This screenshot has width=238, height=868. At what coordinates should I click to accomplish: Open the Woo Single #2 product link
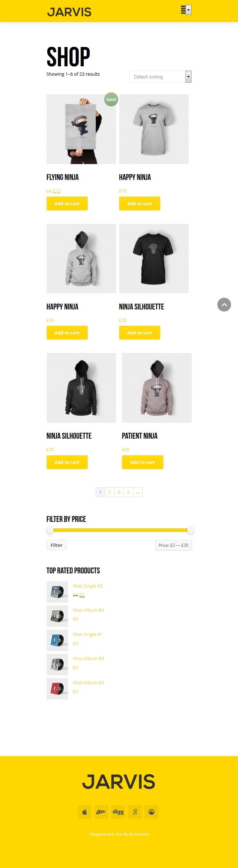88,586
